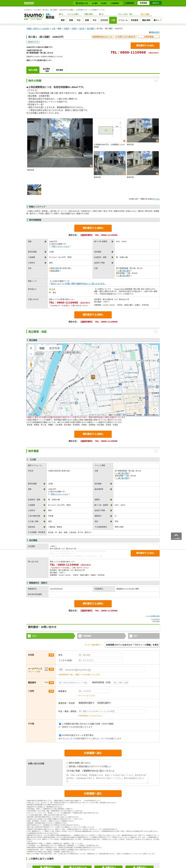Screen dimensions: 186x868
Task: Click the 会員登録 button in top bar
Action: 143,3
